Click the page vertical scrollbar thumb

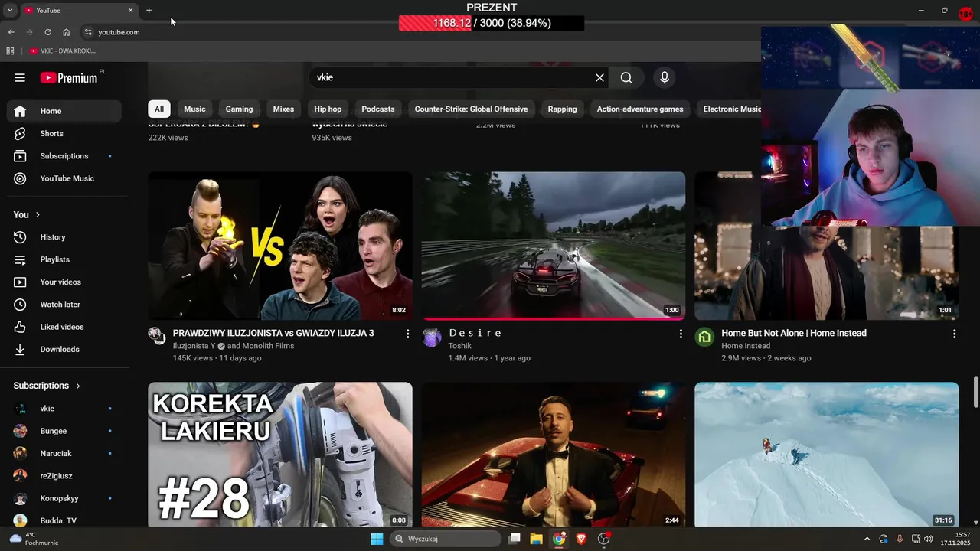coord(975,392)
